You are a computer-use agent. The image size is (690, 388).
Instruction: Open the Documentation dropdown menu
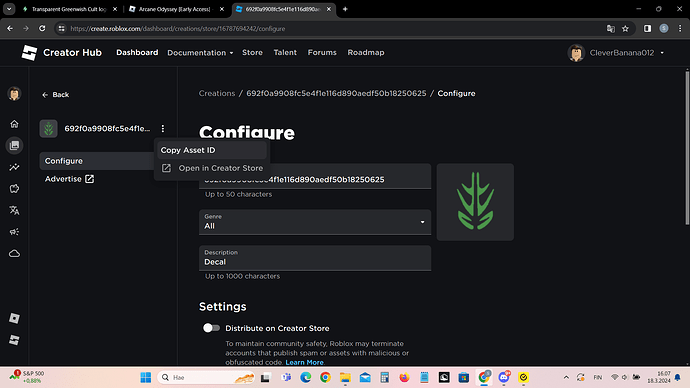200,53
